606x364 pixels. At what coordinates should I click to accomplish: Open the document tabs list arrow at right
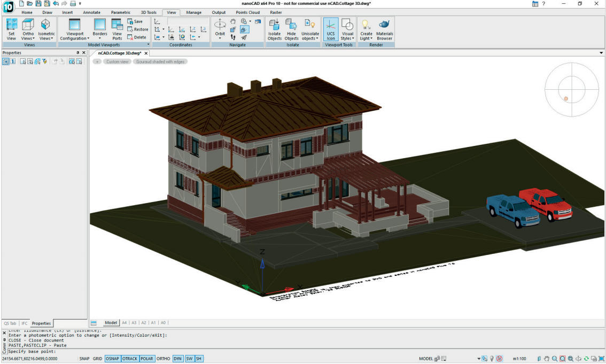(601, 53)
